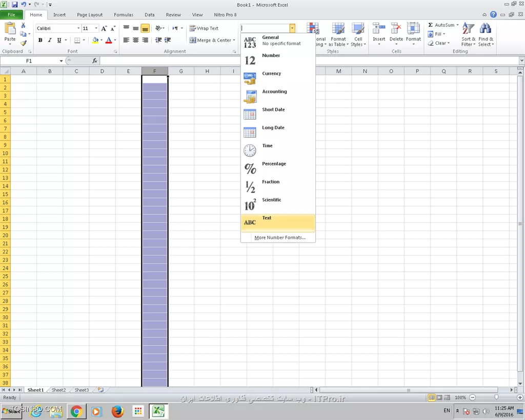Click the Save icon in Quick Access
525x420 pixels.
coord(15,5)
